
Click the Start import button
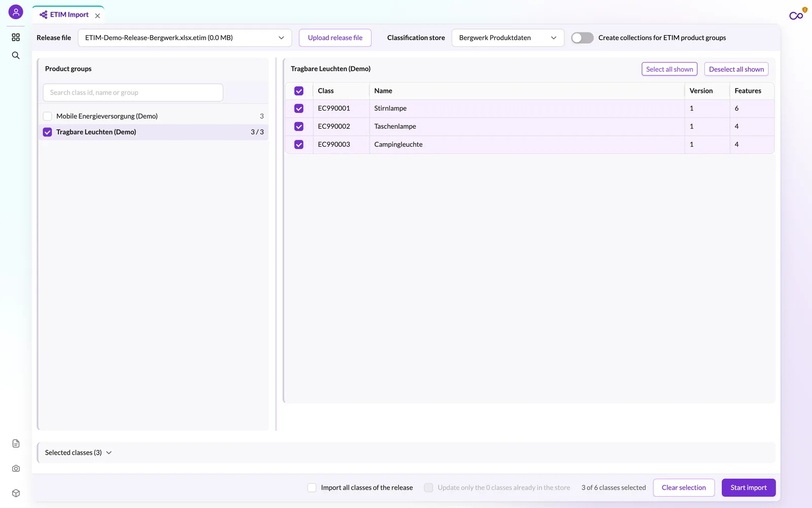[749, 488]
